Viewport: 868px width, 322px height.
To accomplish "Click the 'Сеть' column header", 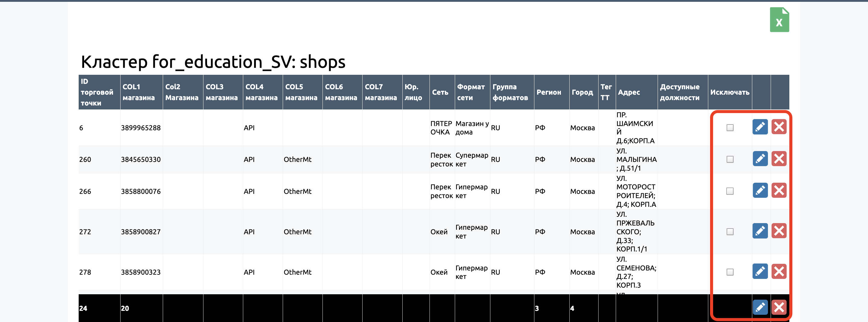I will pos(440,92).
